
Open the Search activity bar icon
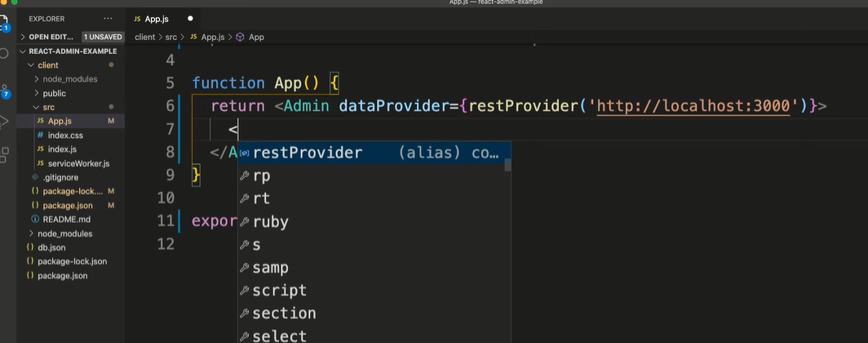coord(3,53)
